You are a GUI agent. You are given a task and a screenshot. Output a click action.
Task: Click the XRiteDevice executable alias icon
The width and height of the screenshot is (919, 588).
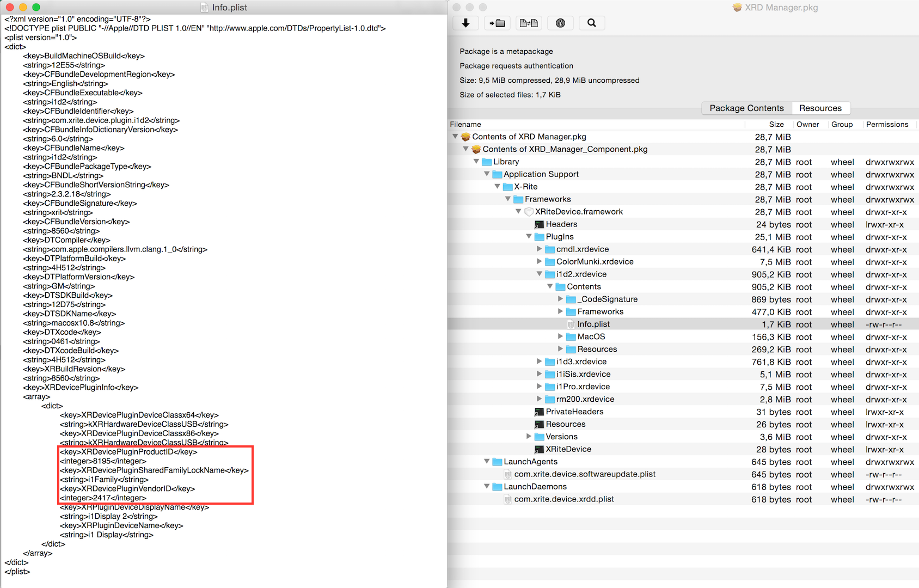click(x=539, y=450)
